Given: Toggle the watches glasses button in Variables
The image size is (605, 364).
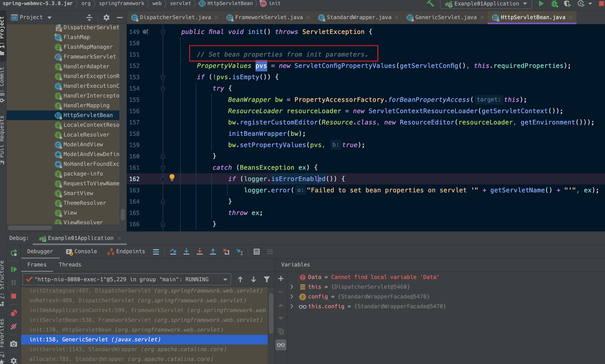Looking at the screenshot, I should tap(281, 345).
